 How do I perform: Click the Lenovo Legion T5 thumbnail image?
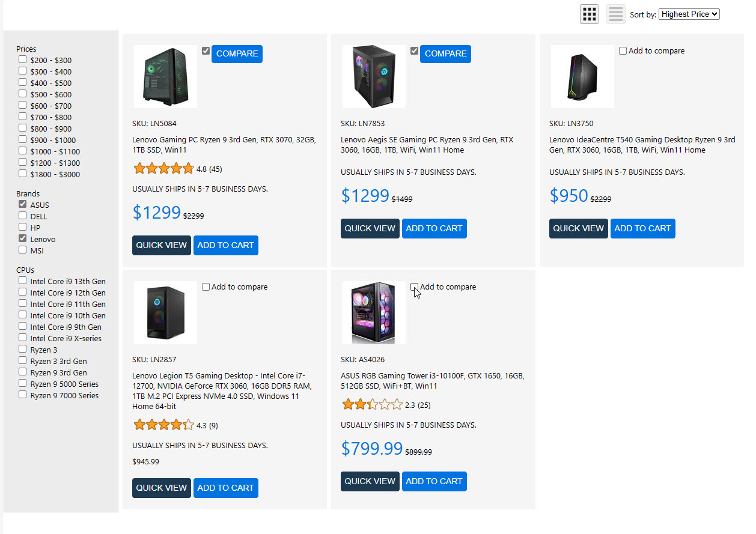pyautogui.click(x=165, y=312)
